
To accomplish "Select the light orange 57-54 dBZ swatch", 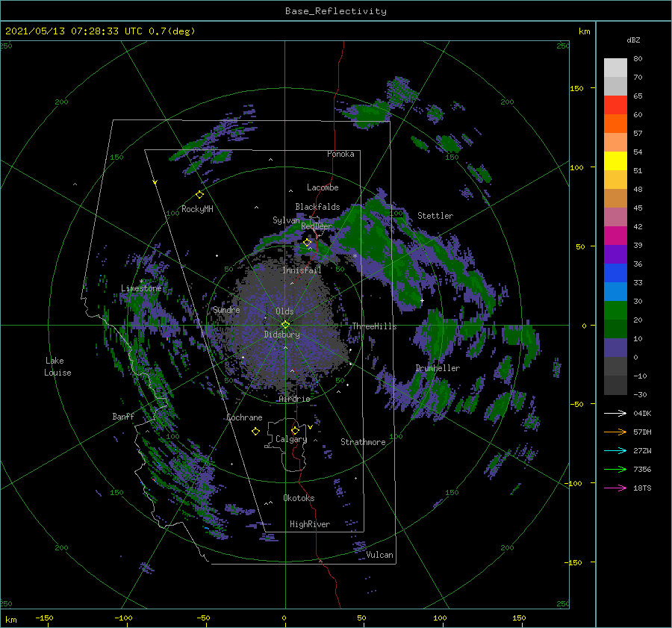I will (615, 142).
